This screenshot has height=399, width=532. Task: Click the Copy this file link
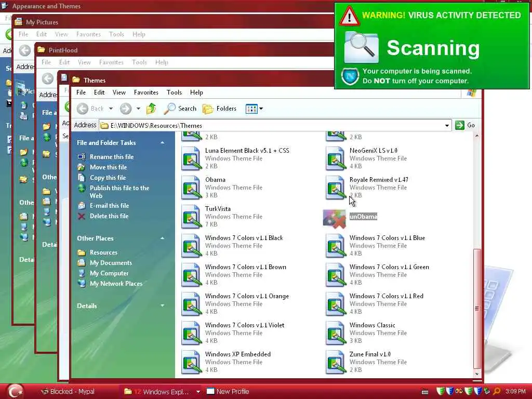(108, 178)
